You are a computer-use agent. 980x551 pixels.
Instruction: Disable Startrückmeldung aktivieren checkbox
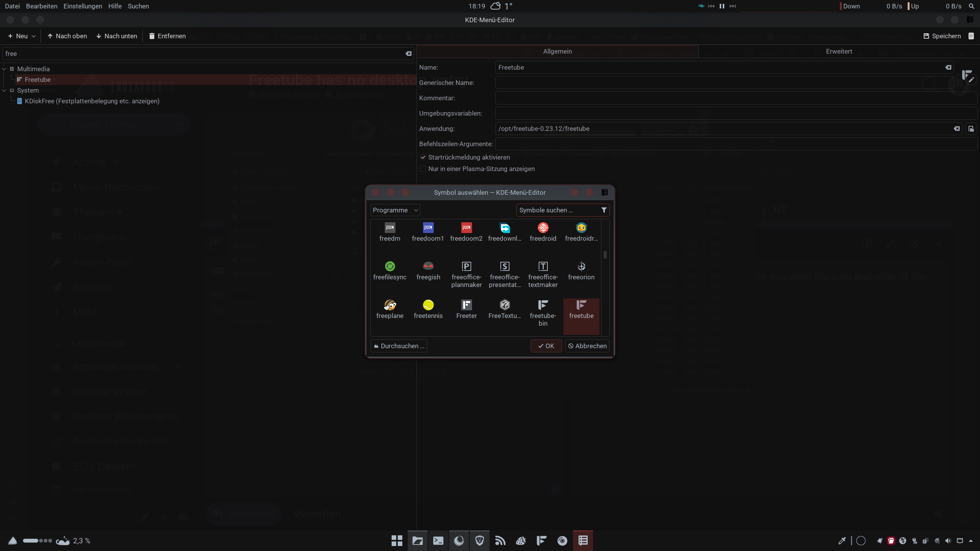423,157
